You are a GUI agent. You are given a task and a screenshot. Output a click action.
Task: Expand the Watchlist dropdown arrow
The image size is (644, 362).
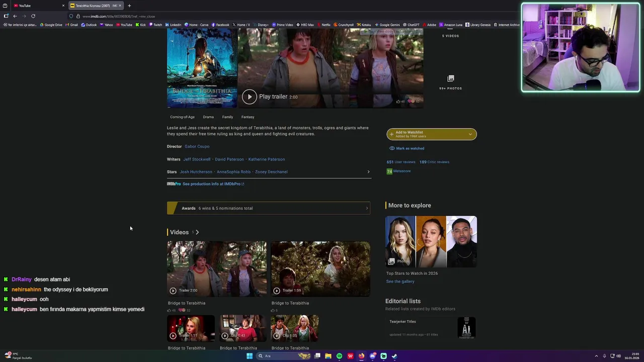(x=470, y=134)
